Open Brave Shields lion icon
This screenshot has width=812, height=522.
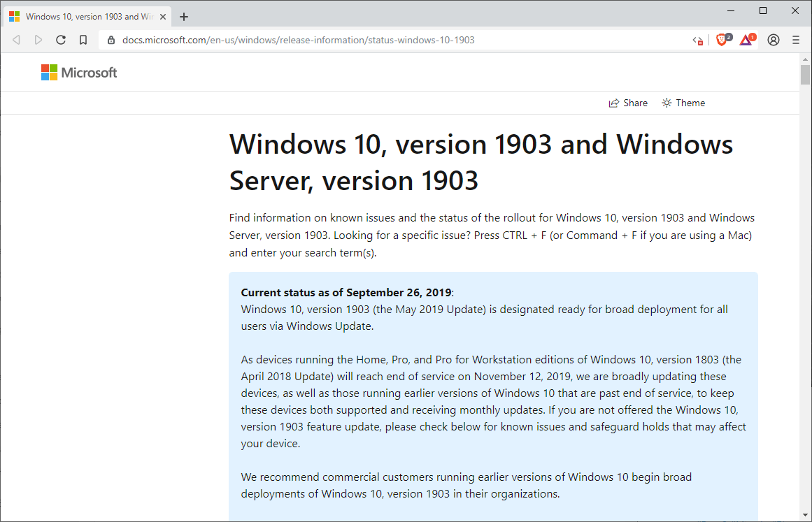(x=723, y=39)
